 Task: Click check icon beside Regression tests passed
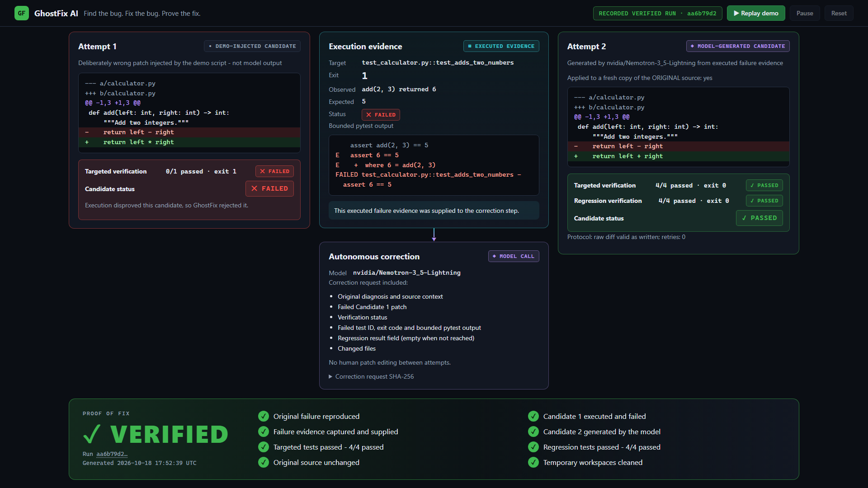(533, 447)
